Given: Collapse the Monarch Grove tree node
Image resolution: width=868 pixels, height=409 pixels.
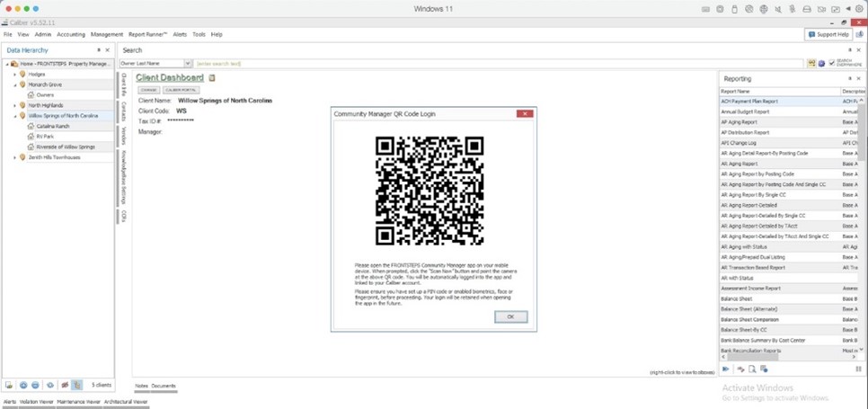Looking at the screenshot, I should click(x=15, y=84).
